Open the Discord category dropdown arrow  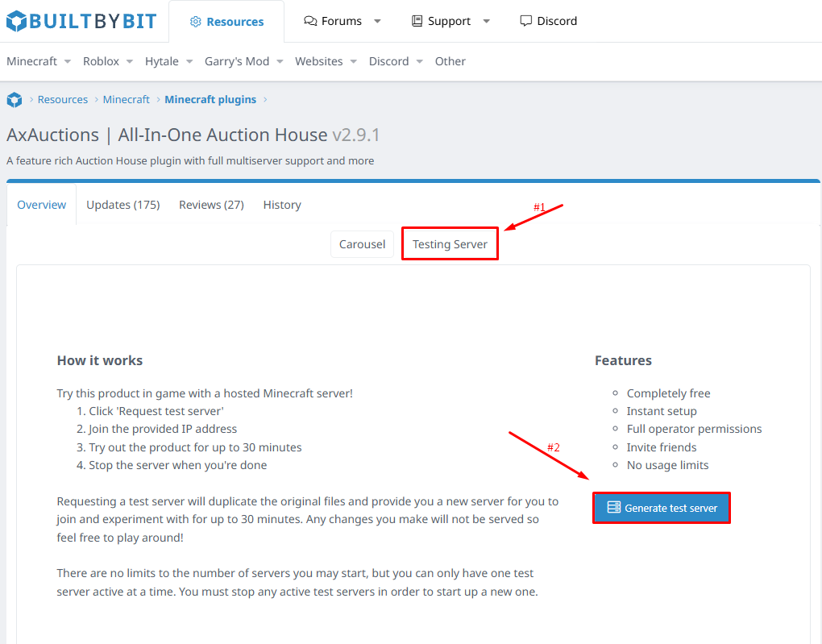tap(419, 61)
